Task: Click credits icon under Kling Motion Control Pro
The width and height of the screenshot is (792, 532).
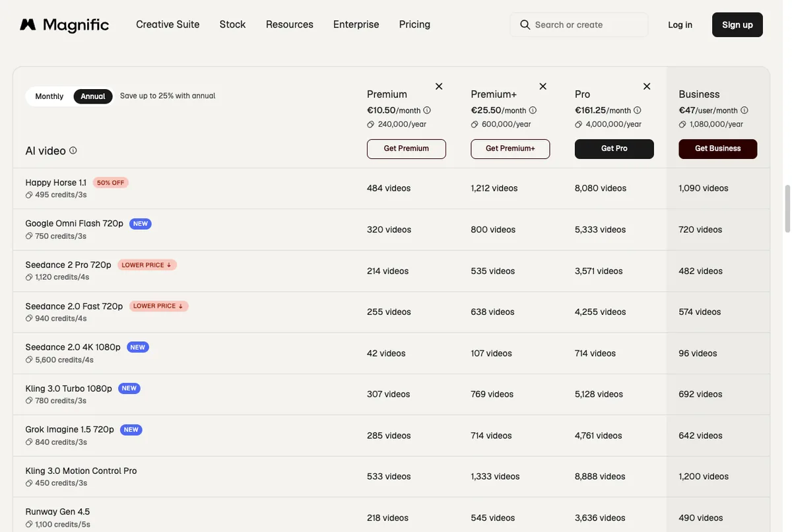Action: [x=29, y=483]
